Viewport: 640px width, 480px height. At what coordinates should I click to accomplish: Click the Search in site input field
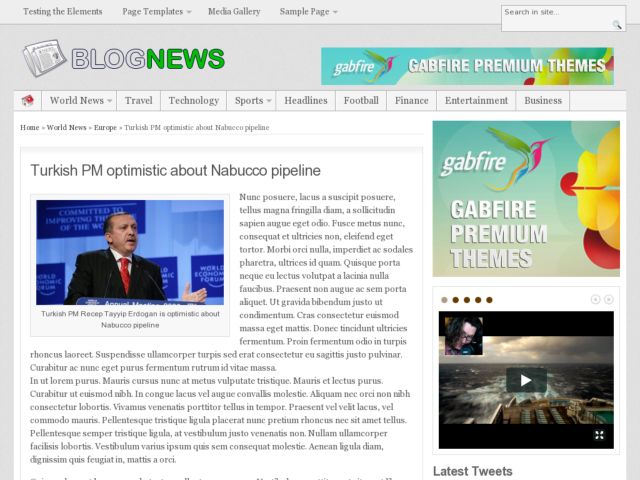tap(563, 18)
